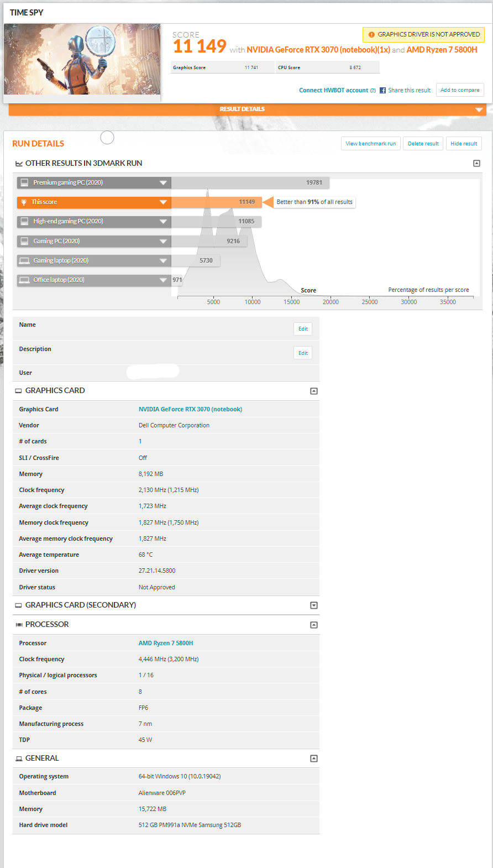Click the 19781 score bar for Premium gaming PC

pos(250,182)
